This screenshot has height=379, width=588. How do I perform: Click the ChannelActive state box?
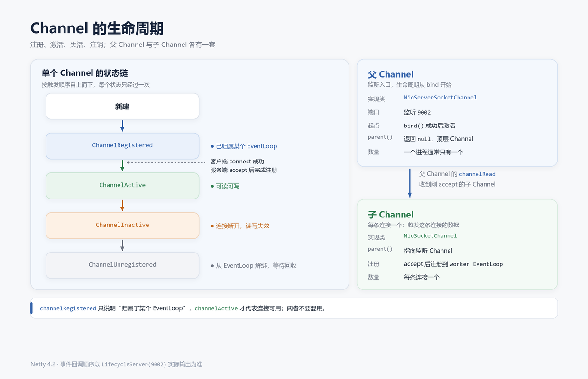coord(122,186)
